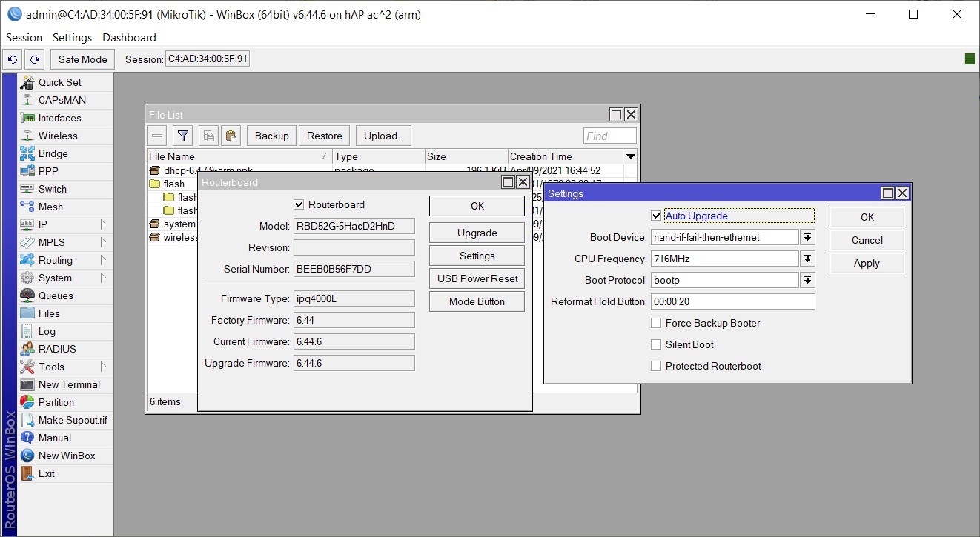Open Partition in the sidebar
This screenshot has width=980, height=537.
pyautogui.click(x=65, y=402)
